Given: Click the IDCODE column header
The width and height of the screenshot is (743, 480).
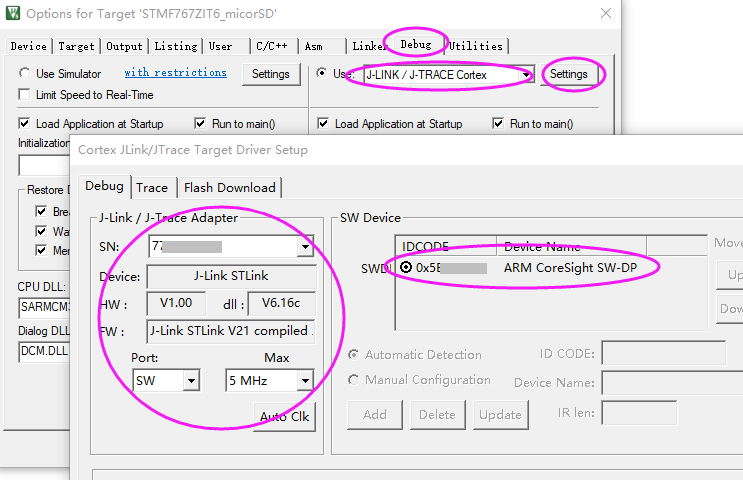Looking at the screenshot, I should tap(446, 246).
